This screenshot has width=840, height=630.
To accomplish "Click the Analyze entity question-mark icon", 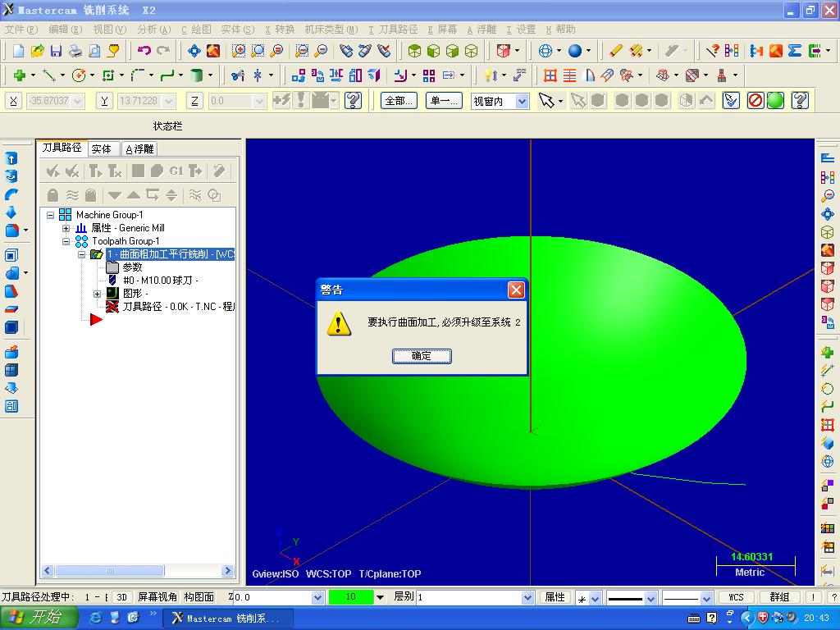I will coord(712,51).
